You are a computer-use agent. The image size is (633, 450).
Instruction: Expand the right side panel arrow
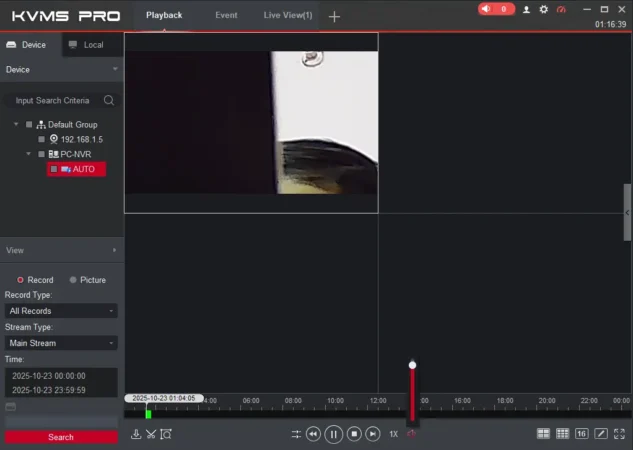(x=627, y=213)
